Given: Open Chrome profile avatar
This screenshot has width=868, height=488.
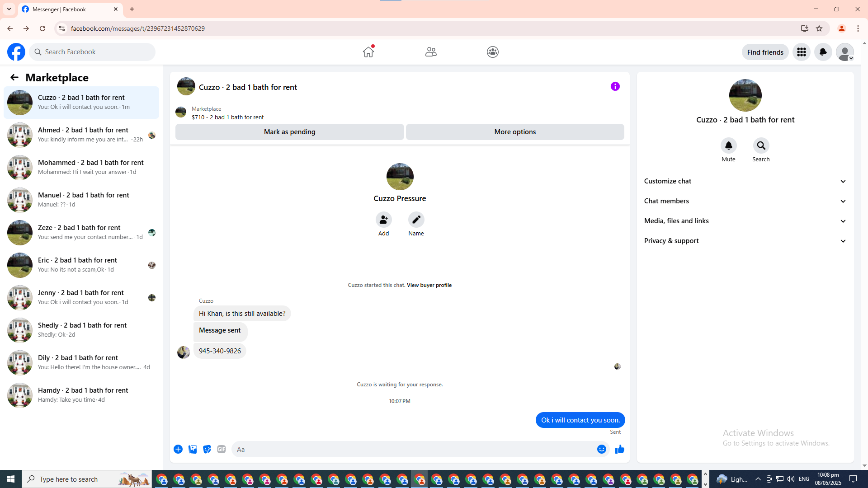Looking at the screenshot, I should coord(842,28).
